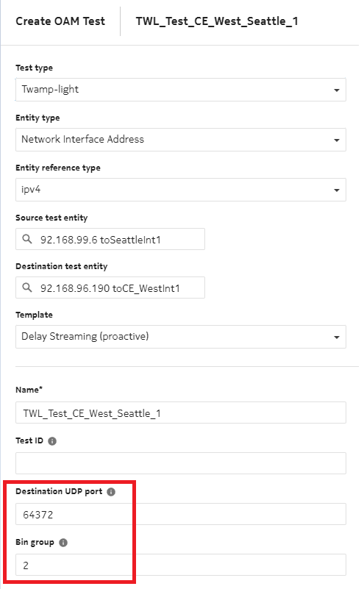Image resolution: width=364 pixels, height=589 pixels.
Task: Click the Name text field
Action: pyautogui.click(x=181, y=413)
